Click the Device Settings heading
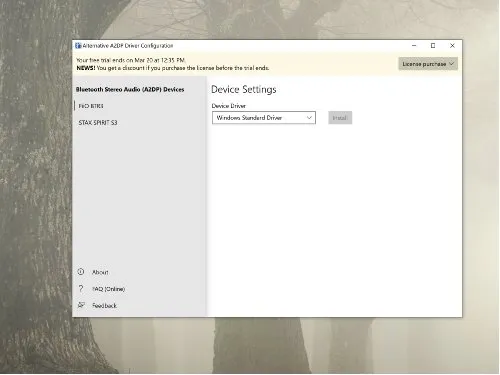 coord(244,89)
